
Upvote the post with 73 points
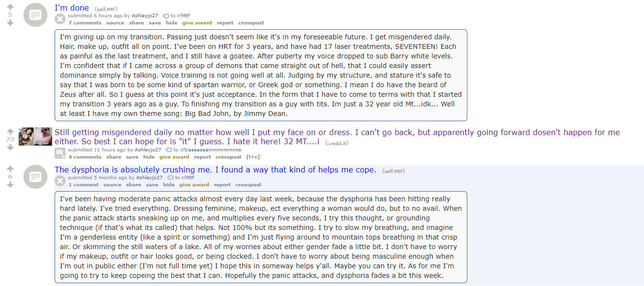coord(10,131)
